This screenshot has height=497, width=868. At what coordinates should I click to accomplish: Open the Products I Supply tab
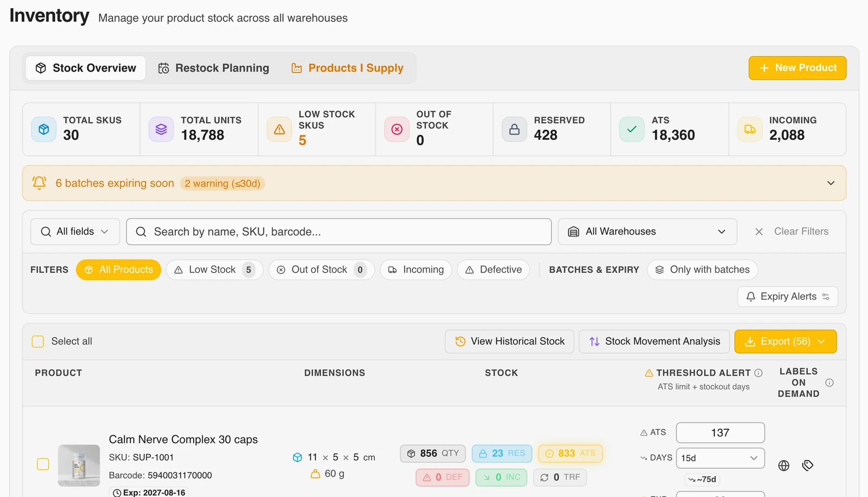[348, 68]
